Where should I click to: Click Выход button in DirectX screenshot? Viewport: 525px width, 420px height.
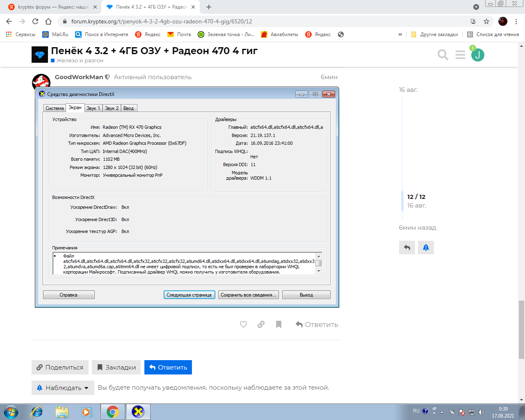[306, 295]
